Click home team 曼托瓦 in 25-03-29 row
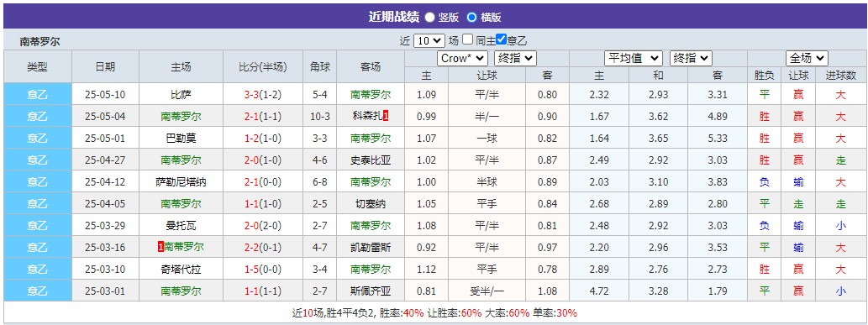 [x=181, y=225]
